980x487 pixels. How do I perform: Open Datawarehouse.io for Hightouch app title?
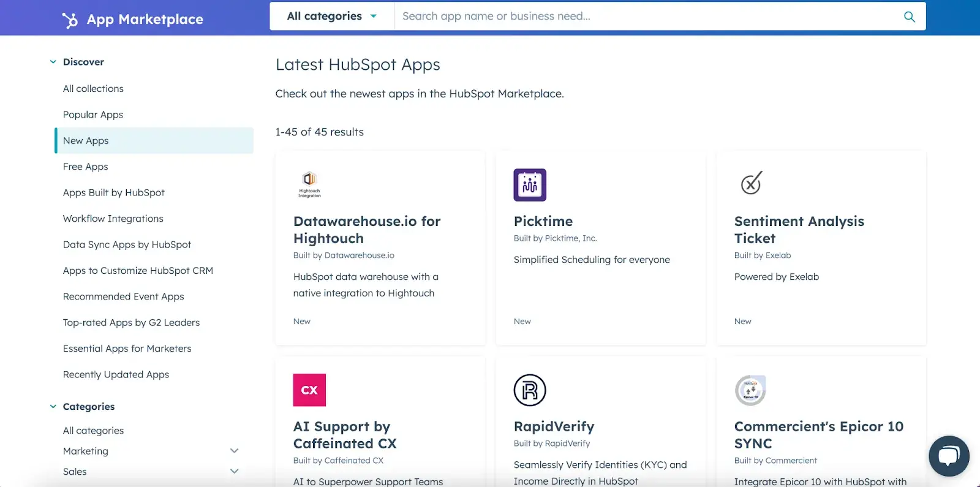367,230
